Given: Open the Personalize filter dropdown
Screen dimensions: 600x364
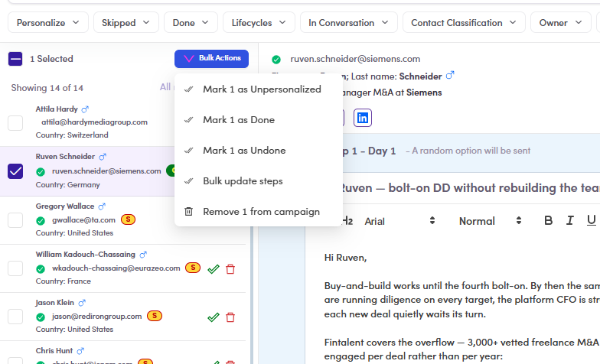Looking at the screenshot, I should pyautogui.click(x=48, y=23).
